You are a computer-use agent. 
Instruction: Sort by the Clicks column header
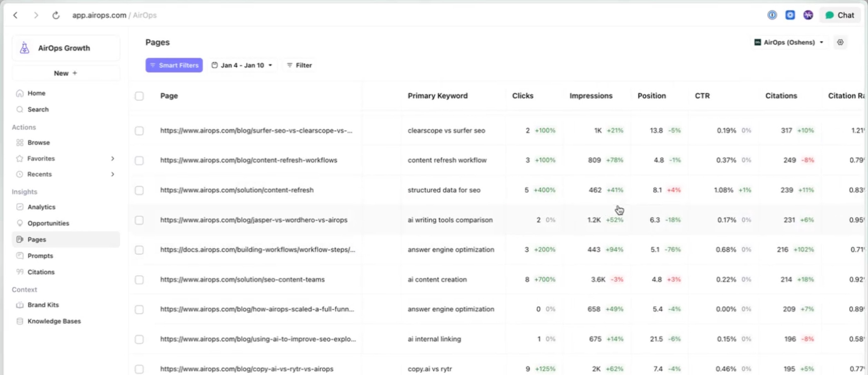[x=523, y=95]
